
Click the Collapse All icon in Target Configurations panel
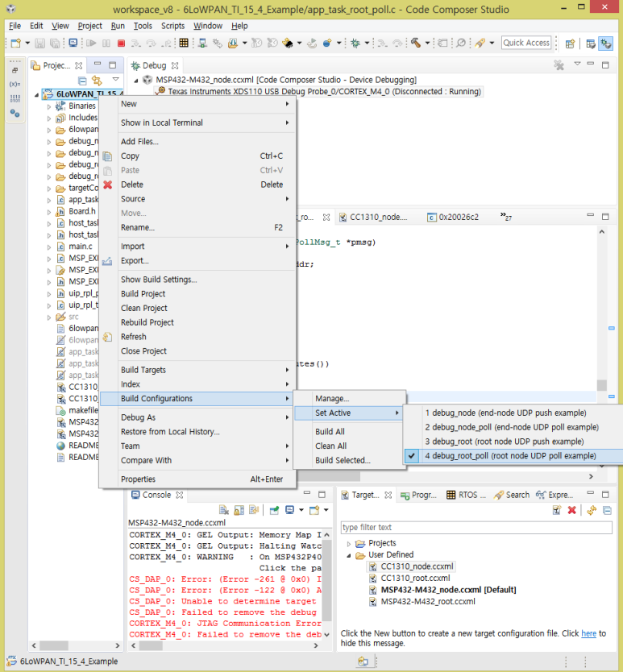(x=607, y=510)
